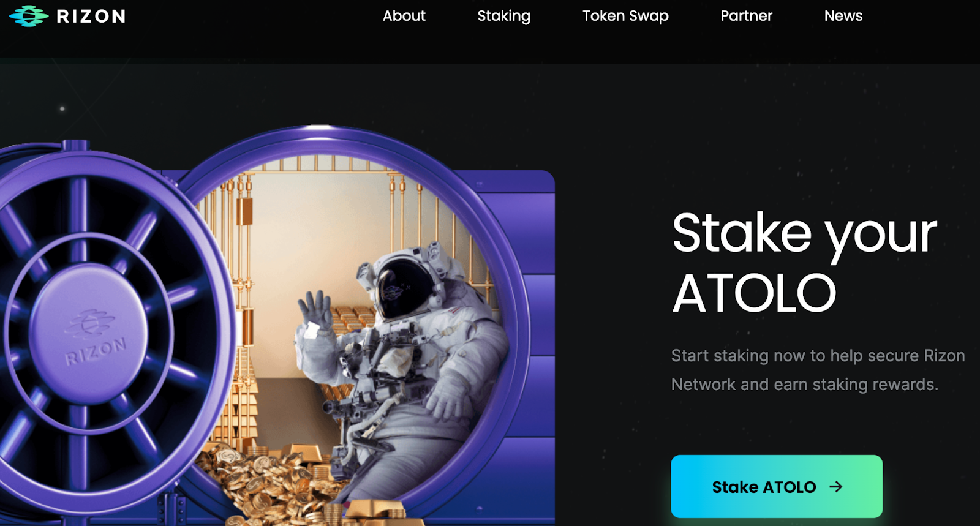This screenshot has height=526, width=980.
Task: Click the "Start staking now" description text
Action: click(818, 370)
